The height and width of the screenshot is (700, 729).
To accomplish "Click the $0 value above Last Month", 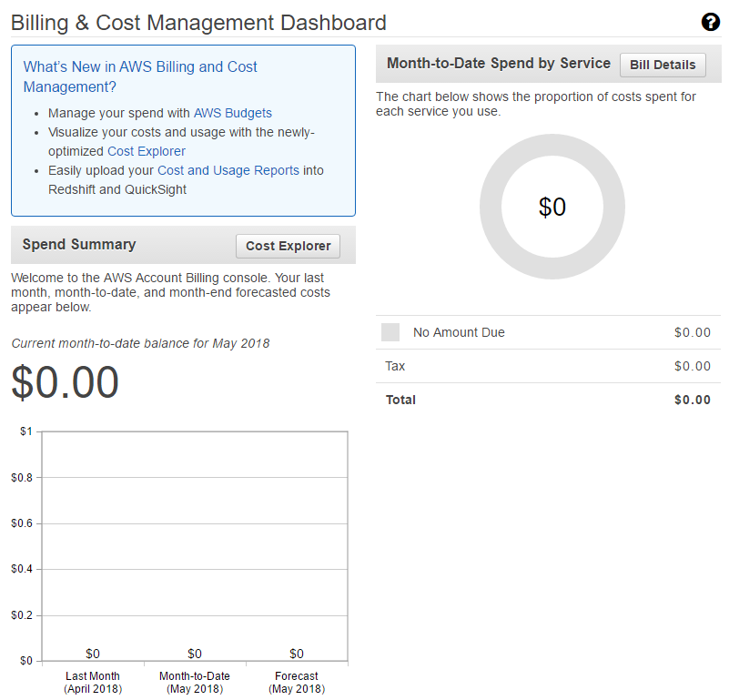I will pyautogui.click(x=93, y=654).
